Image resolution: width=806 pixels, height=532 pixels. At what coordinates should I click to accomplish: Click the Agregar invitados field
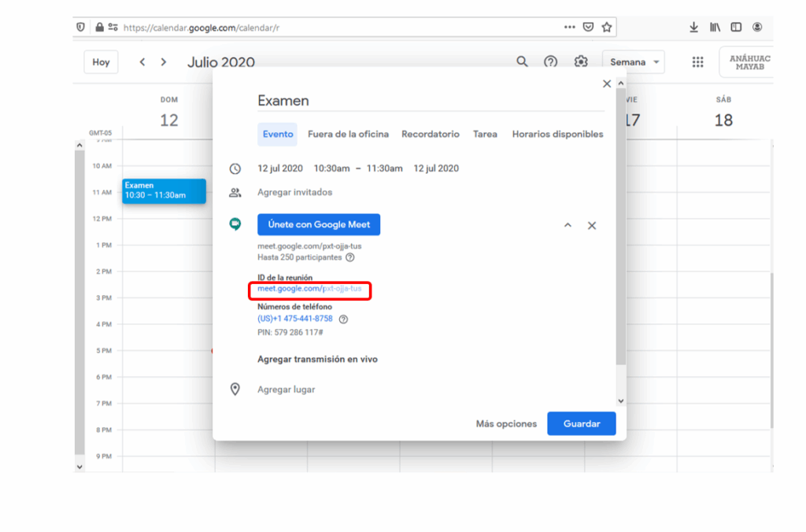(295, 192)
